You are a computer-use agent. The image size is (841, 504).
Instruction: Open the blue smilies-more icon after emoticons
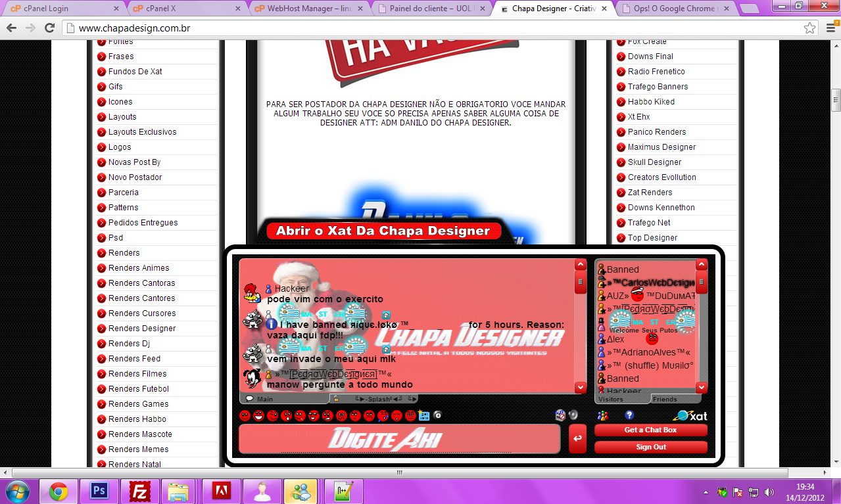click(x=424, y=416)
